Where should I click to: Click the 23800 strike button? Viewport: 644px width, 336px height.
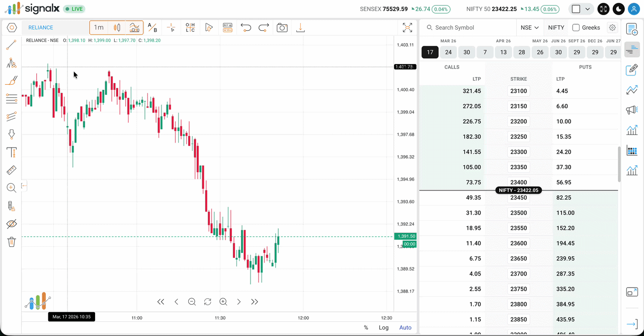[x=519, y=304]
